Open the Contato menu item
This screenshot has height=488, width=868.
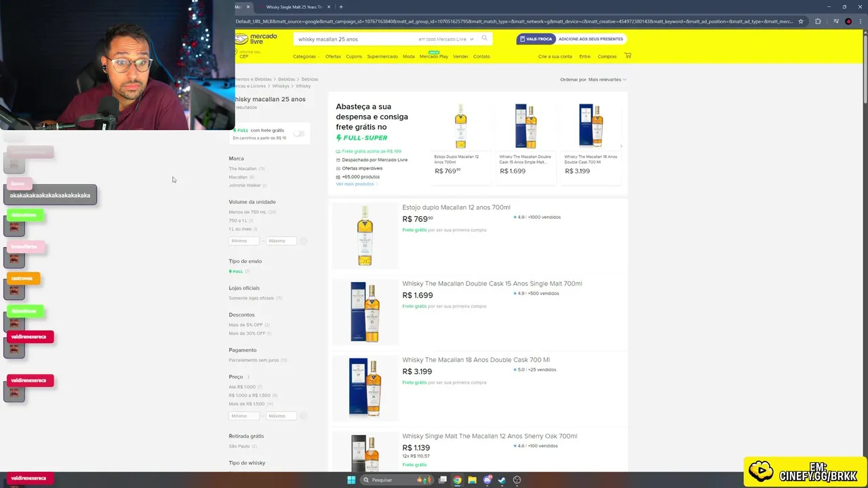pyautogui.click(x=481, y=56)
